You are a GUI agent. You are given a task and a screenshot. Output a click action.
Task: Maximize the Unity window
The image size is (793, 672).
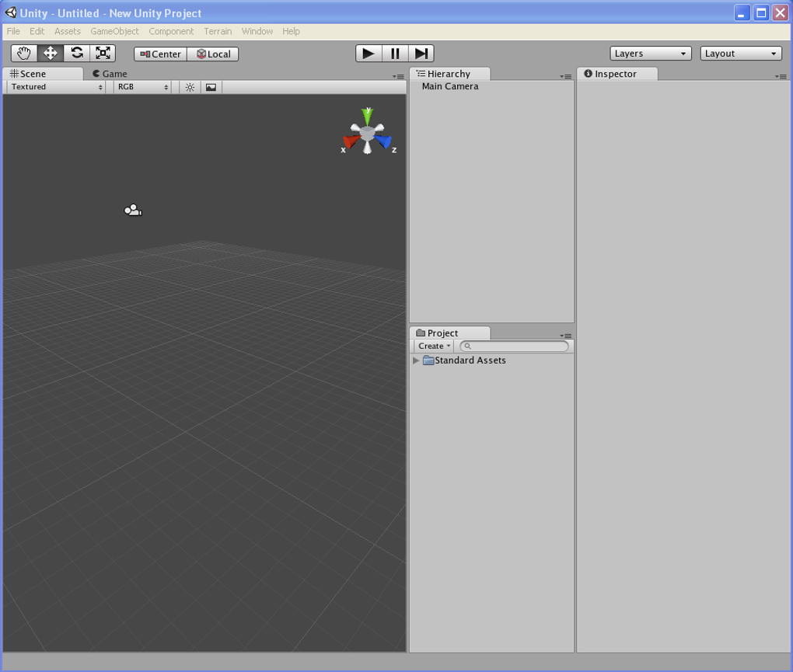point(761,12)
